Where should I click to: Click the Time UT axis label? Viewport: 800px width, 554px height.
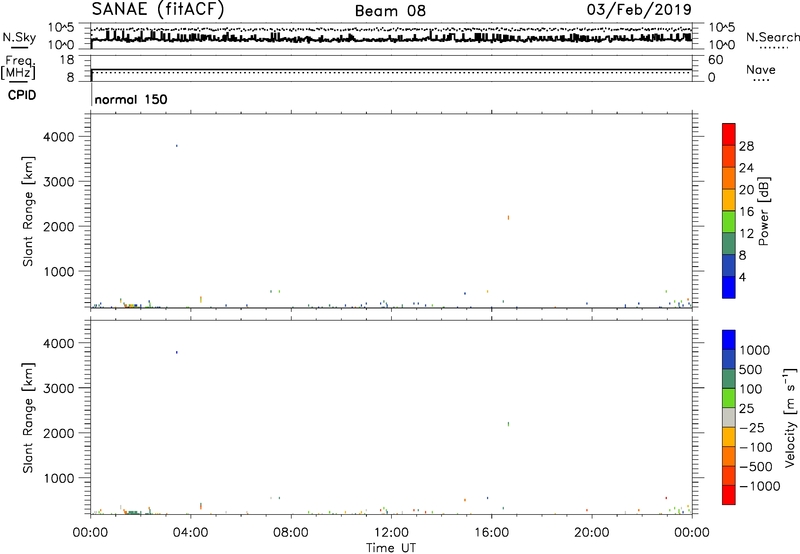(391, 548)
